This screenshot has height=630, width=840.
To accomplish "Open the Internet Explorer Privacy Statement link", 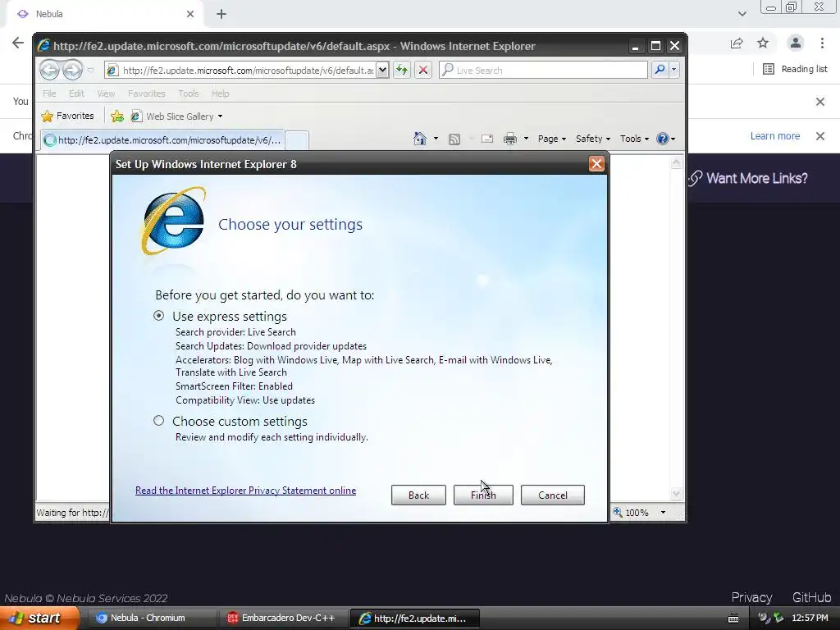I will (245, 491).
